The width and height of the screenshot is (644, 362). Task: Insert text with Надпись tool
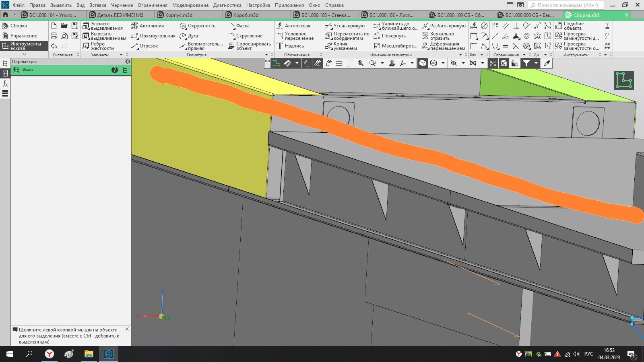[290, 46]
